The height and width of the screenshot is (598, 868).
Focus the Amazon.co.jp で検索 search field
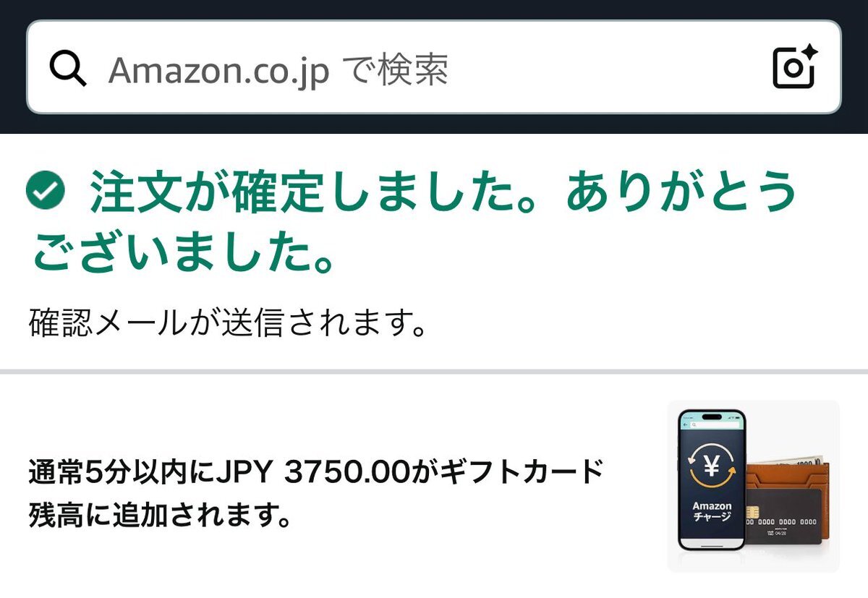click(x=434, y=67)
